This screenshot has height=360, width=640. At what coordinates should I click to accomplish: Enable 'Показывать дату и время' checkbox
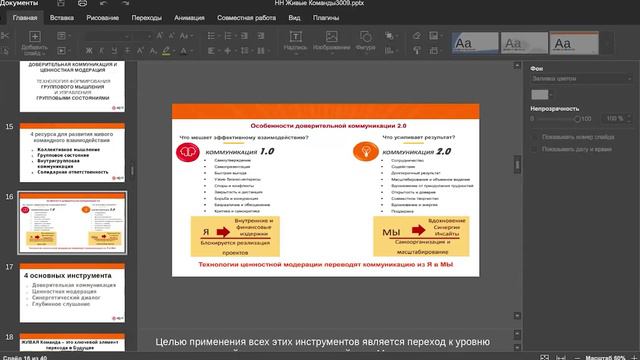click(534, 149)
